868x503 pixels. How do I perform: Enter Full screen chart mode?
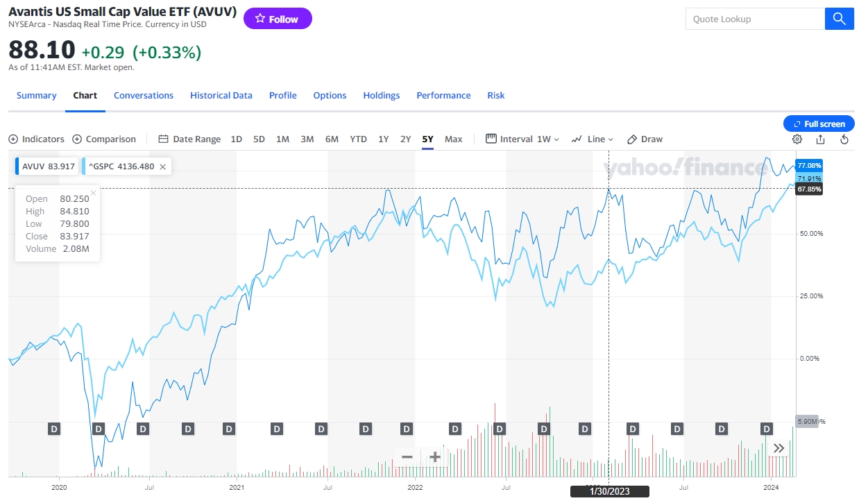pyautogui.click(x=819, y=123)
